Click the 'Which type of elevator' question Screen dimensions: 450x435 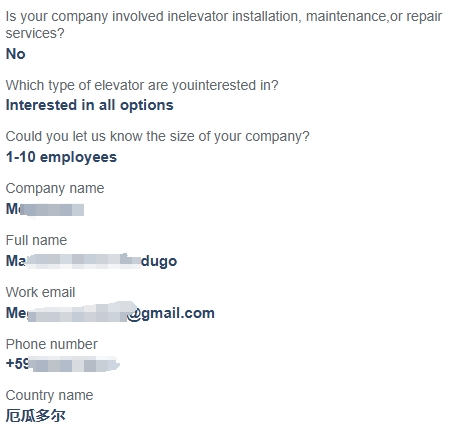[142, 86]
